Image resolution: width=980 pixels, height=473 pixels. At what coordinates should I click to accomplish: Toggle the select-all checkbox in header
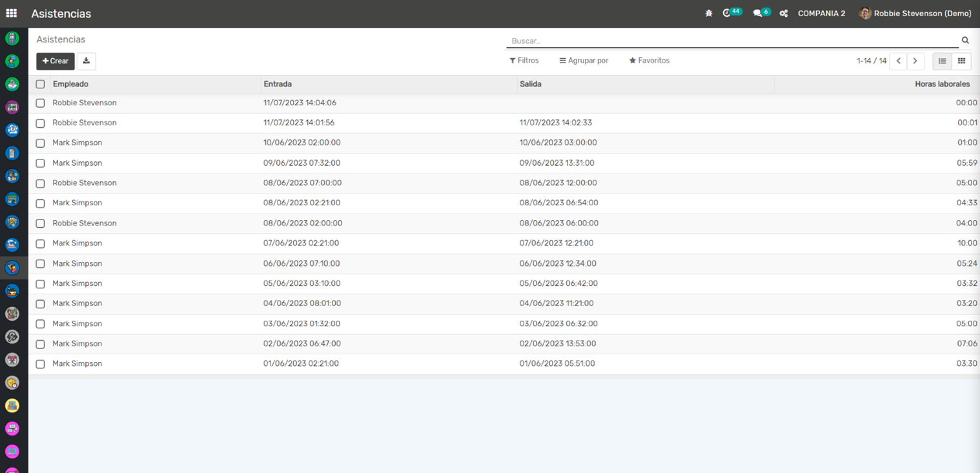pos(40,84)
